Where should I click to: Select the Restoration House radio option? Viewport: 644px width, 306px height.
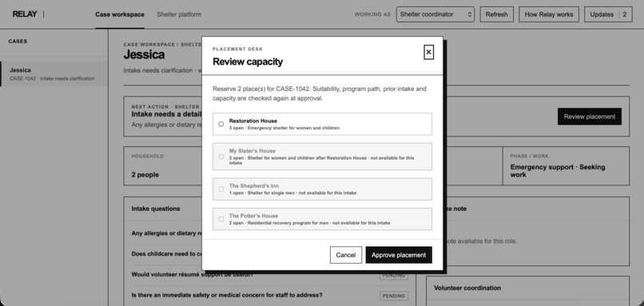click(221, 124)
